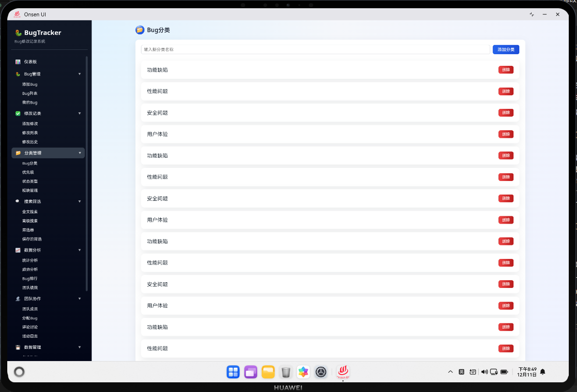Collapse the 数据管理 section arrow

point(79,347)
